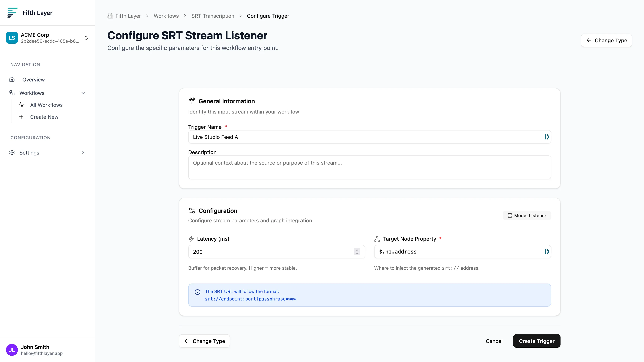This screenshot has height=362, width=644.
Task: Click the Create Trigger button
Action: pyautogui.click(x=537, y=341)
